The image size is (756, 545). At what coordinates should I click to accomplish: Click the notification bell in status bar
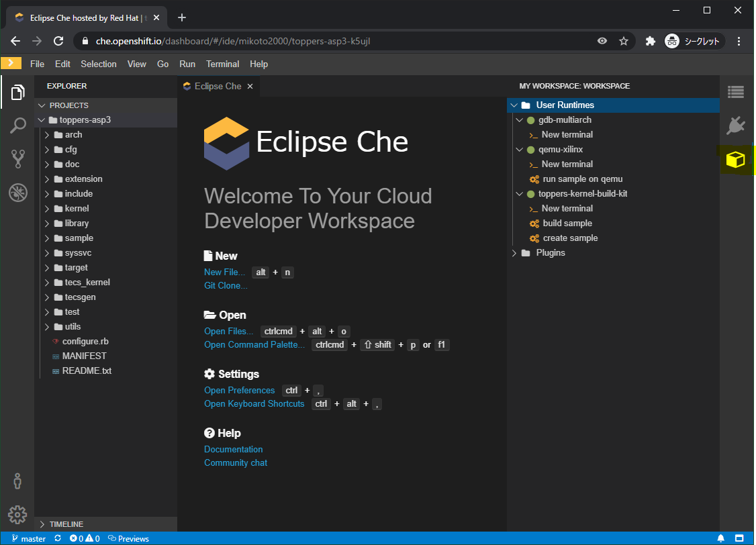pos(721,538)
